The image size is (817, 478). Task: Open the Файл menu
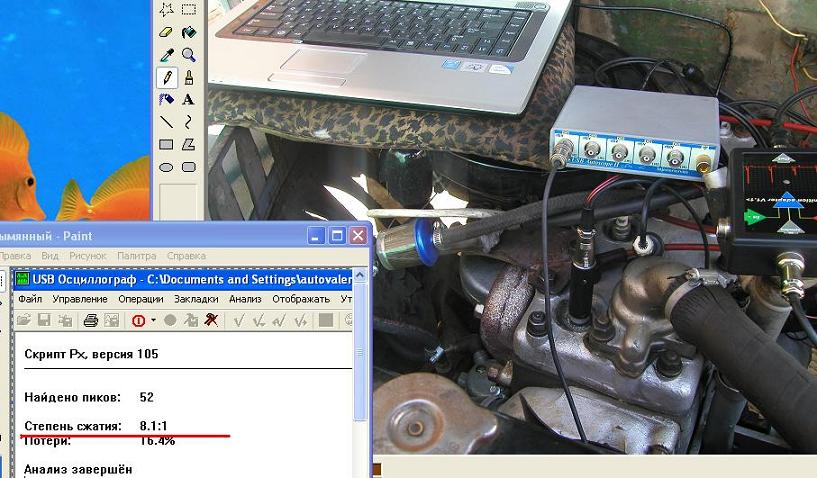29,298
